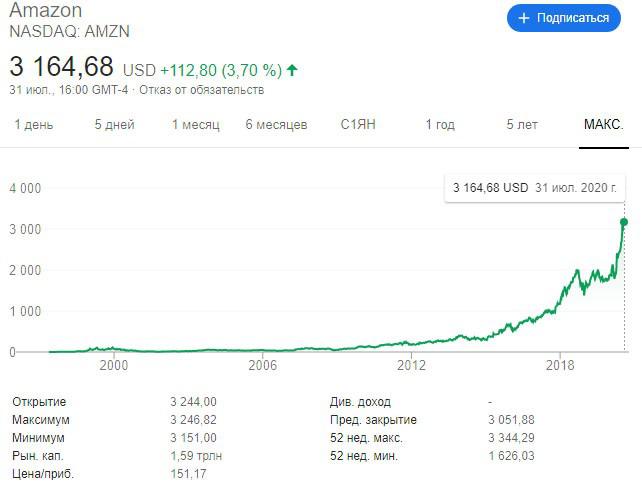Click the Рын. кап. market cap label
Screen dimensions: 642x486
39,456
